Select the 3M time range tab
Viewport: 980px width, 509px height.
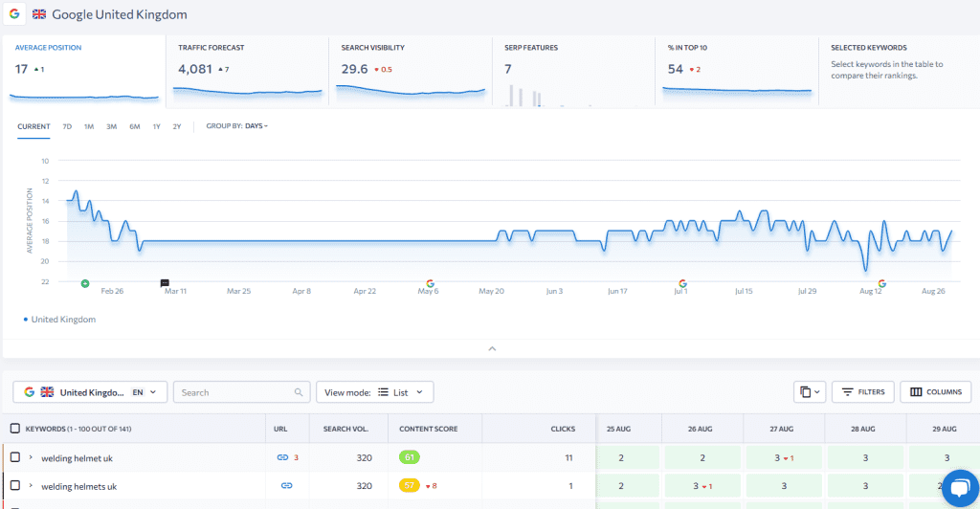111,127
